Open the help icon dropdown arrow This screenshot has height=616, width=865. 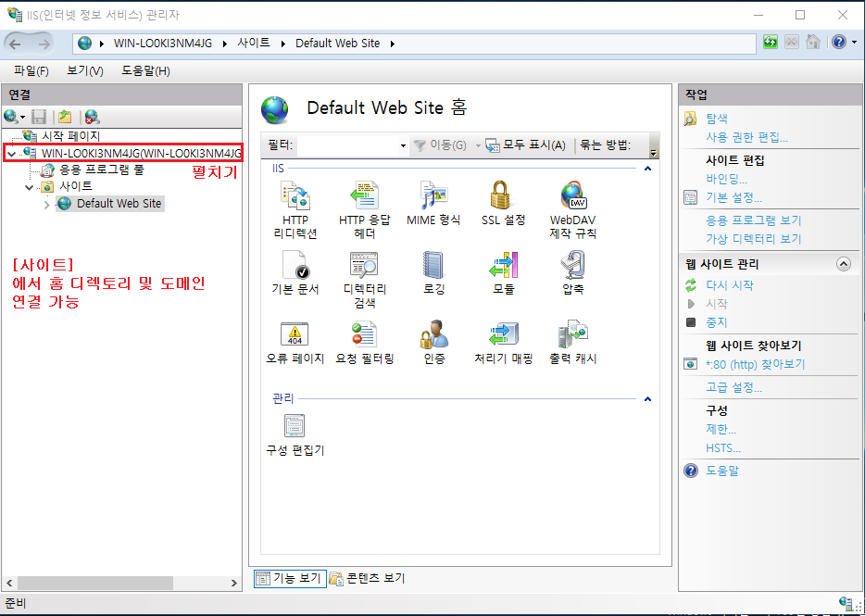pos(855,43)
